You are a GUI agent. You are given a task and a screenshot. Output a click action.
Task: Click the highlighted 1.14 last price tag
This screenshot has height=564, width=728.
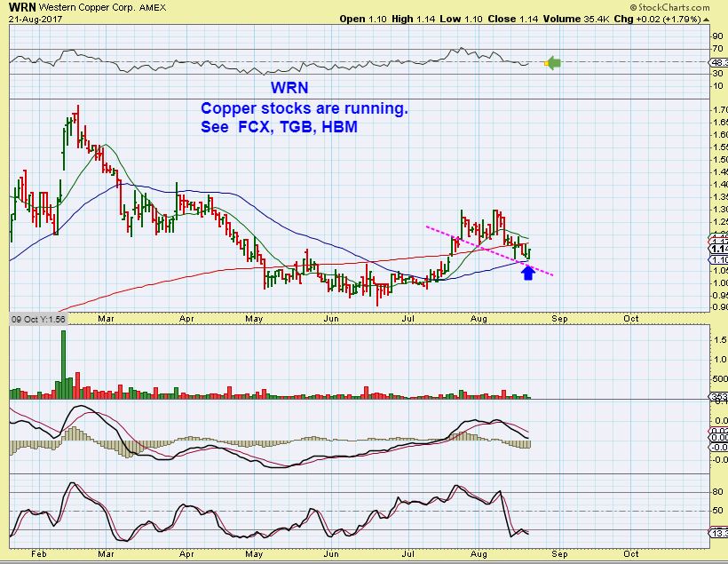719,250
